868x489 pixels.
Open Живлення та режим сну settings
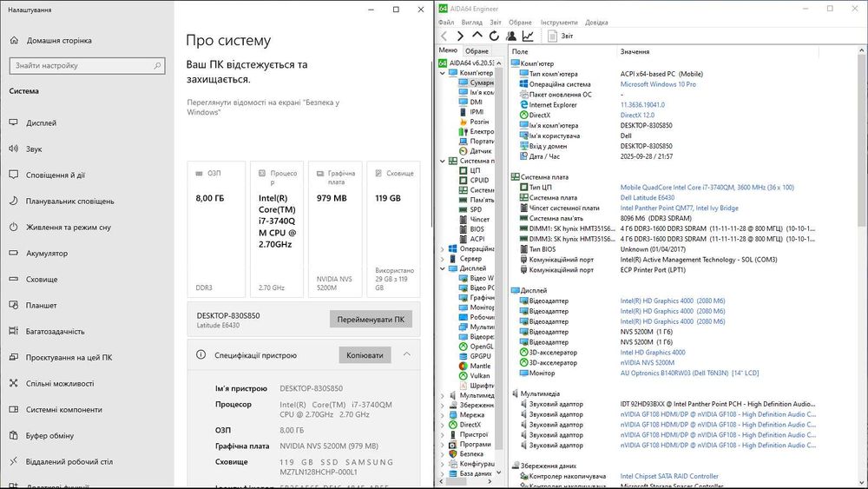pyautogui.click(x=87, y=227)
